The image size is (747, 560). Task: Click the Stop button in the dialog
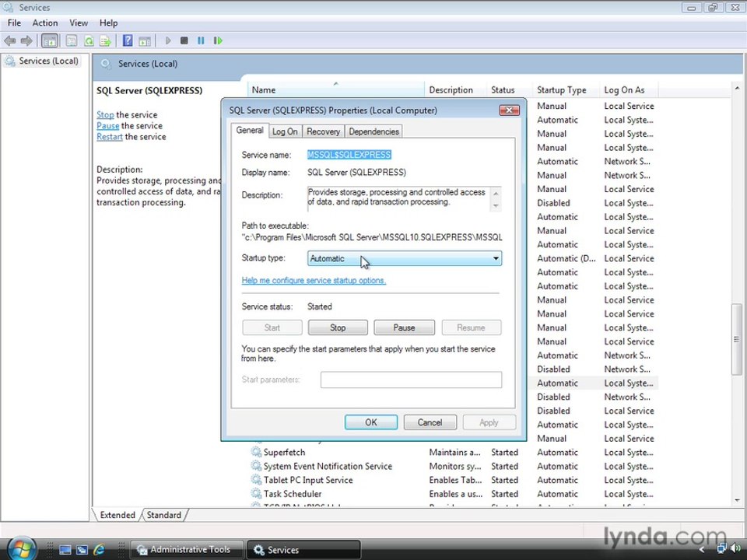[x=338, y=327]
